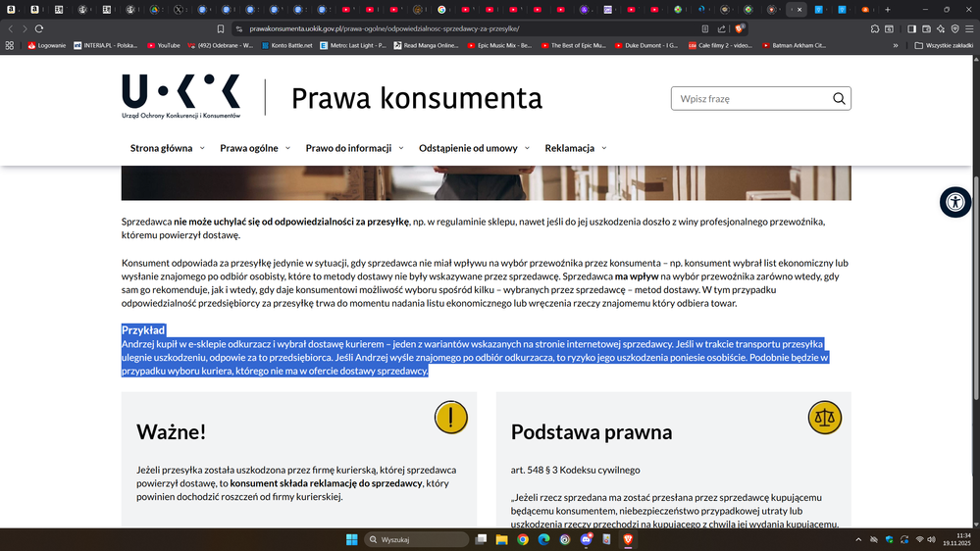This screenshot has width=980, height=551.
Task: Launch File Explorer from the taskbar
Action: point(501,540)
